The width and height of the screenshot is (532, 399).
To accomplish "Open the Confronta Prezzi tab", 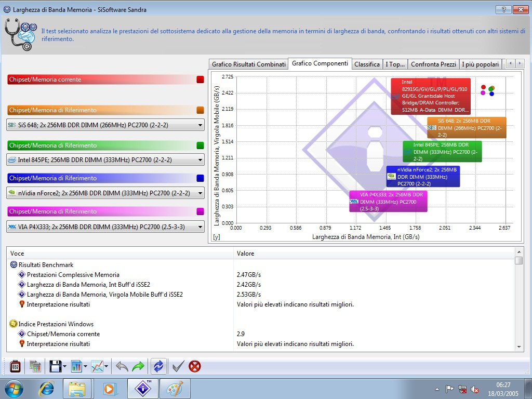I will point(433,64).
